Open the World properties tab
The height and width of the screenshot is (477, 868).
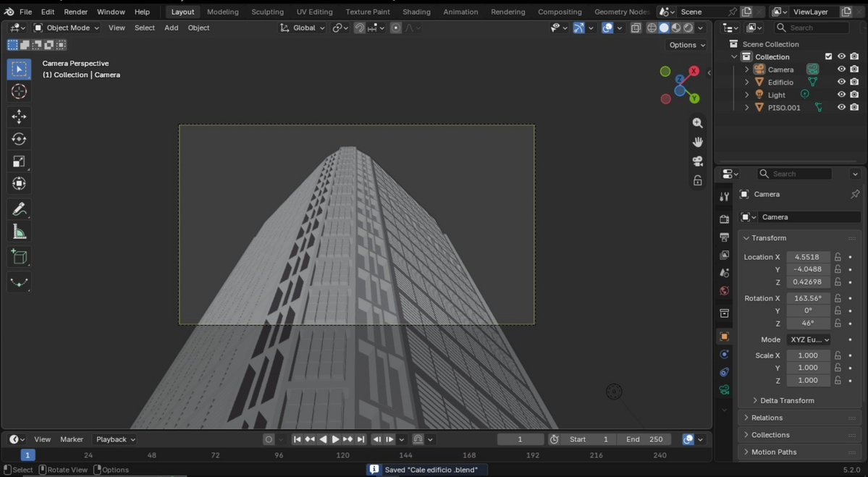pos(724,290)
